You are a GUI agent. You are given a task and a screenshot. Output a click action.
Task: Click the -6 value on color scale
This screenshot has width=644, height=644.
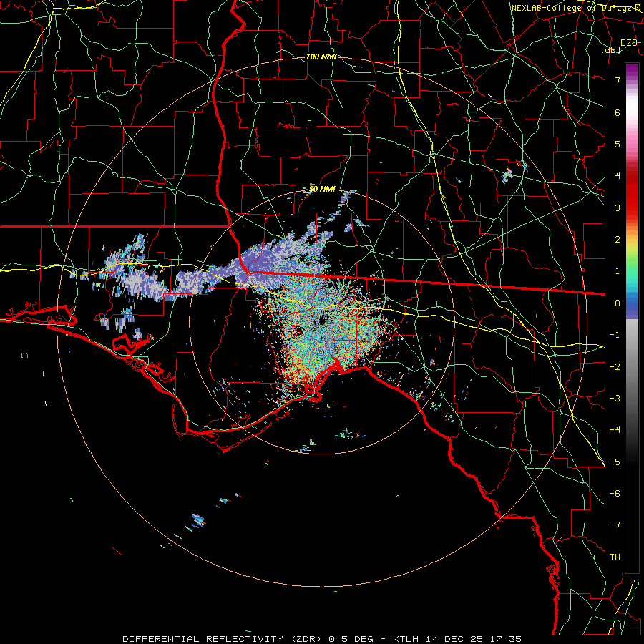click(x=615, y=493)
